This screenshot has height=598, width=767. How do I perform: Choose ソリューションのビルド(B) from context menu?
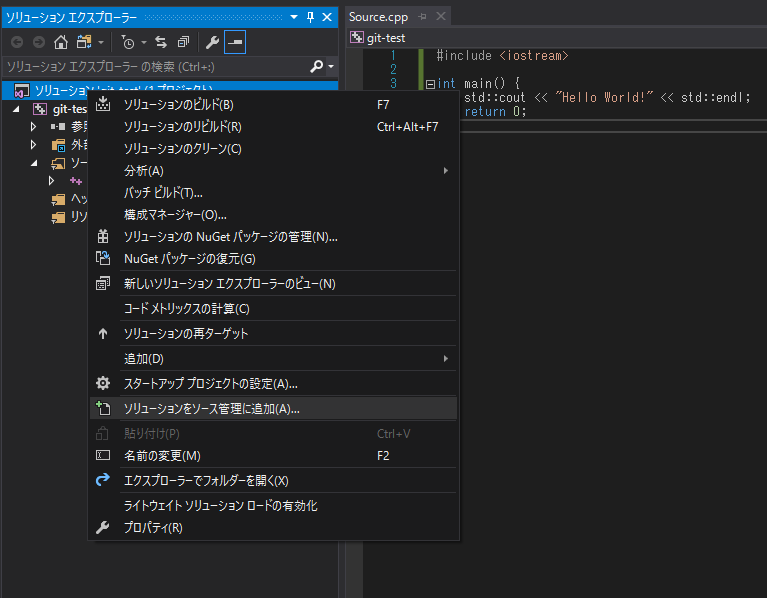coord(273,105)
